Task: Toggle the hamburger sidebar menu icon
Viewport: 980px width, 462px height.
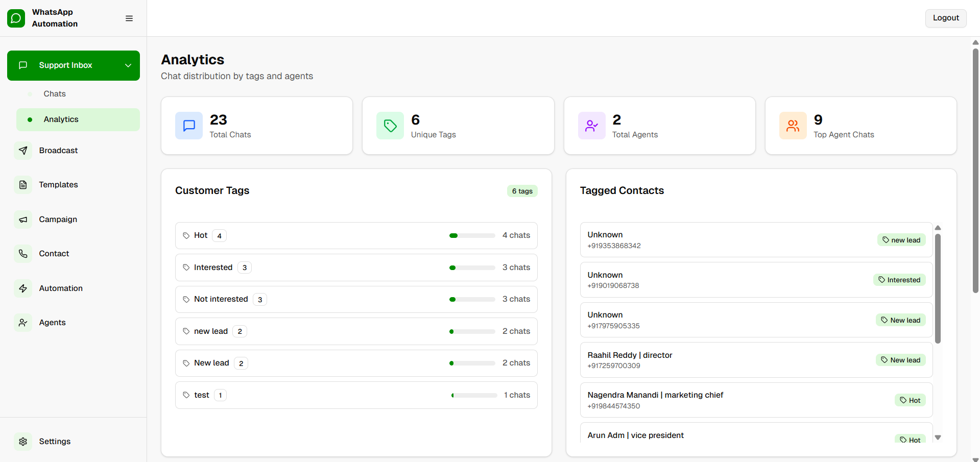Action: click(129, 18)
